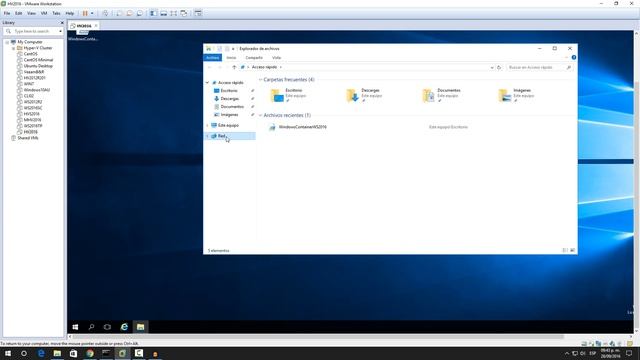The image size is (640, 360).
Task: Open the Inicio ribbon tab
Action: pyautogui.click(x=231, y=58)
